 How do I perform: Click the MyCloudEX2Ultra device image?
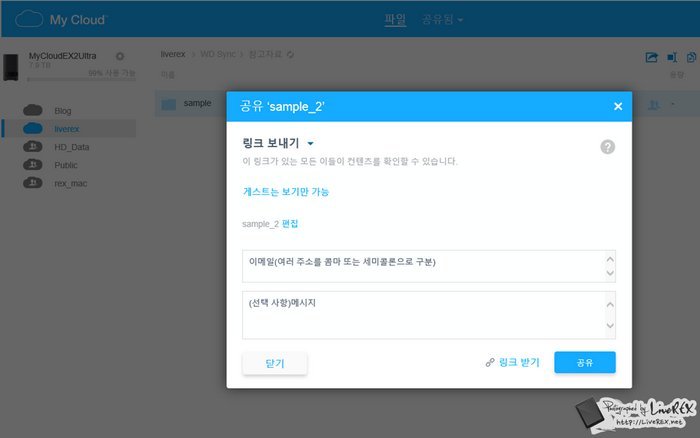coord(11,67)
